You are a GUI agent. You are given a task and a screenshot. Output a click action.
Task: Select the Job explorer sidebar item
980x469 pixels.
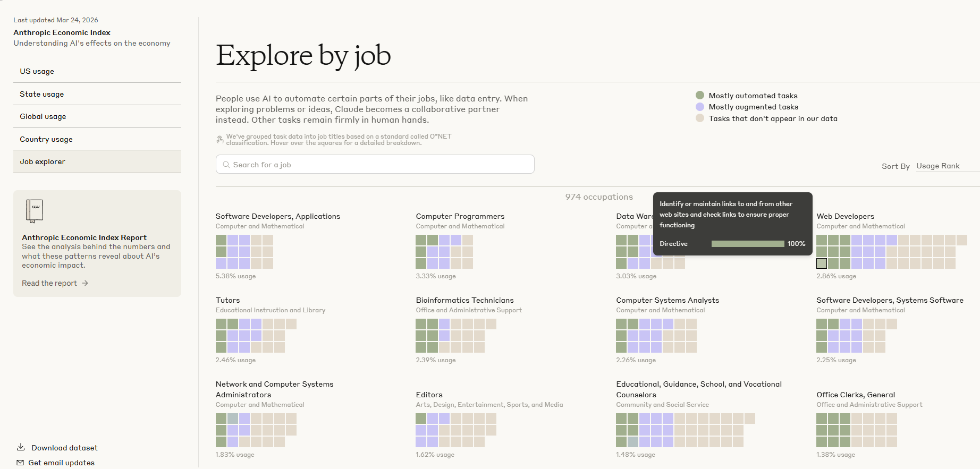click(43, 161)
